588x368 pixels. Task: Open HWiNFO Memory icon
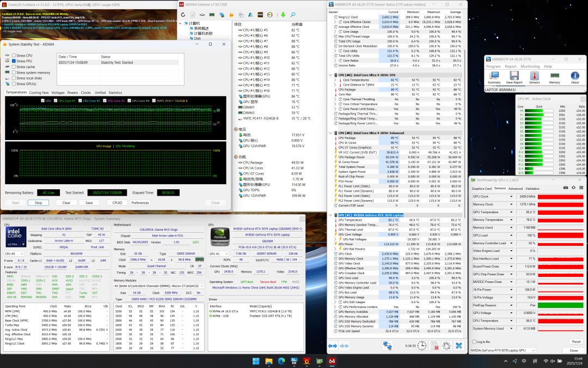(555, 77)
